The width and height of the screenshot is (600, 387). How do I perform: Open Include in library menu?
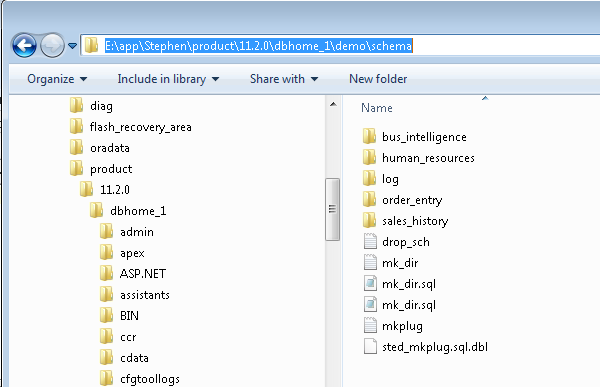(168, 79)
